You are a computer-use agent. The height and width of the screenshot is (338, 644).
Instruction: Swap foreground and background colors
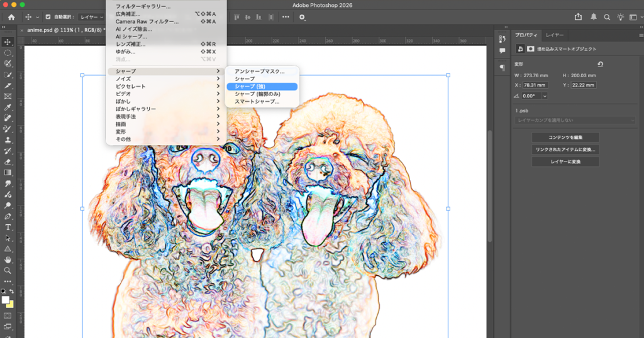tap(11, 292)
